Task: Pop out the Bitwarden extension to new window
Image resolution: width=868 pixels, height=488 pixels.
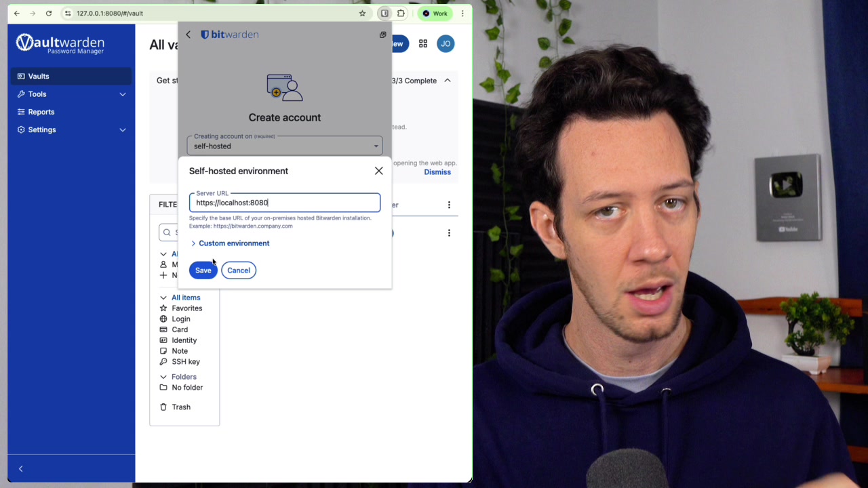Action: [382, 35]
